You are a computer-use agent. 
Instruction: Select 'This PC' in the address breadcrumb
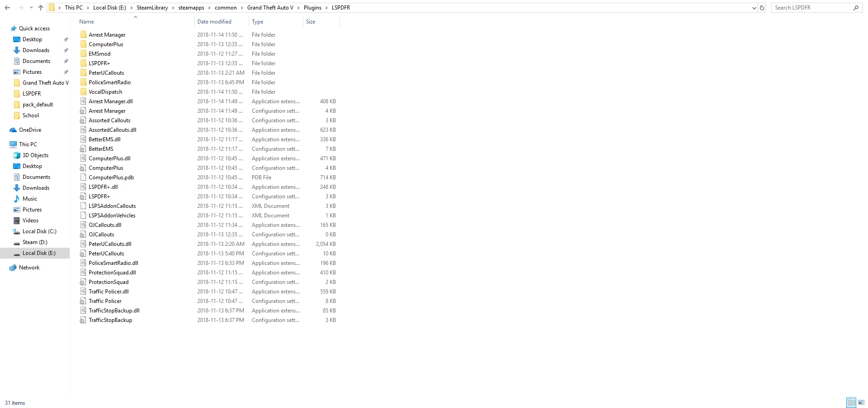pyautogui.click(x=74, y=8)
